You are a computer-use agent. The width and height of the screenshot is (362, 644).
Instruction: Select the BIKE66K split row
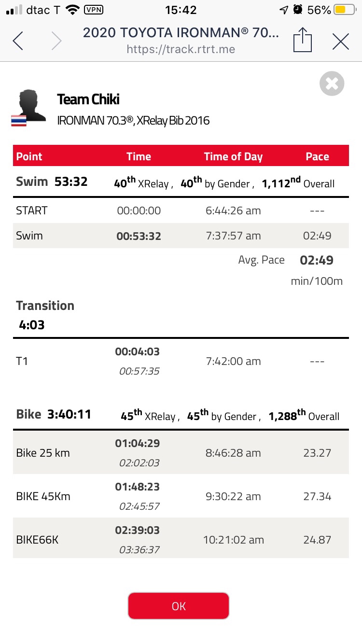click(x=181, y=539)
